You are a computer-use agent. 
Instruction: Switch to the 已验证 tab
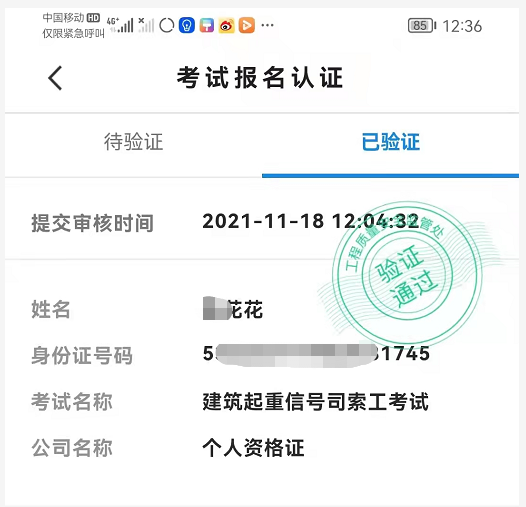[390, 142]
